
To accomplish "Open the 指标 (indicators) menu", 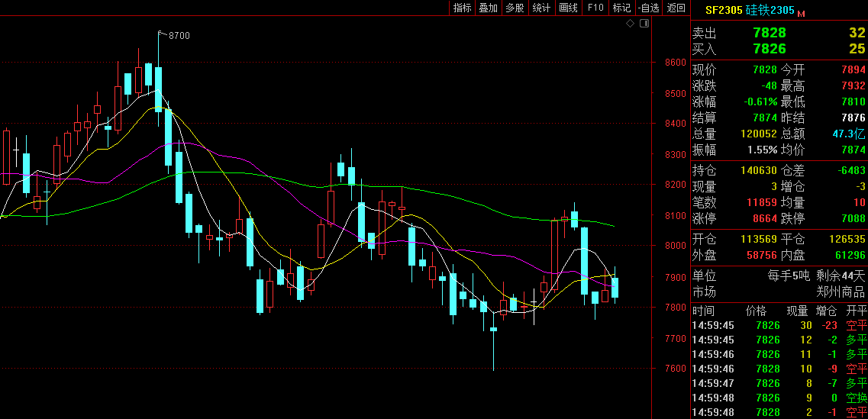I will (x=462, y=8).
